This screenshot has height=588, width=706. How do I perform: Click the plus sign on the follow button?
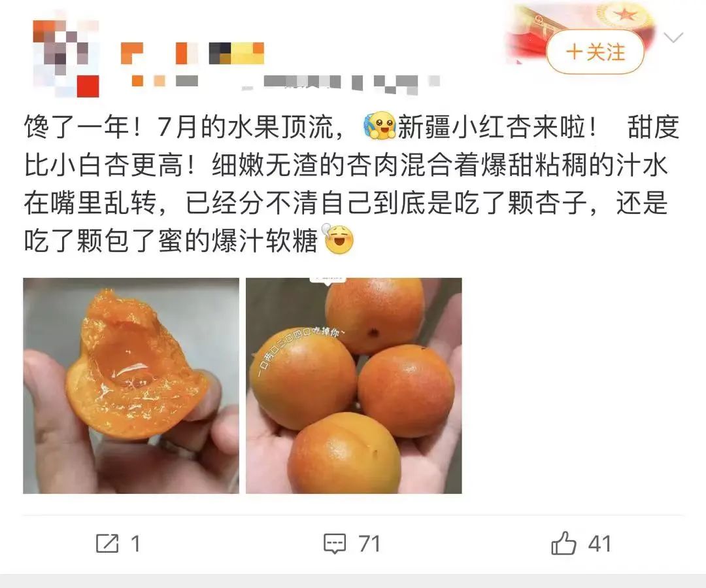574,52
